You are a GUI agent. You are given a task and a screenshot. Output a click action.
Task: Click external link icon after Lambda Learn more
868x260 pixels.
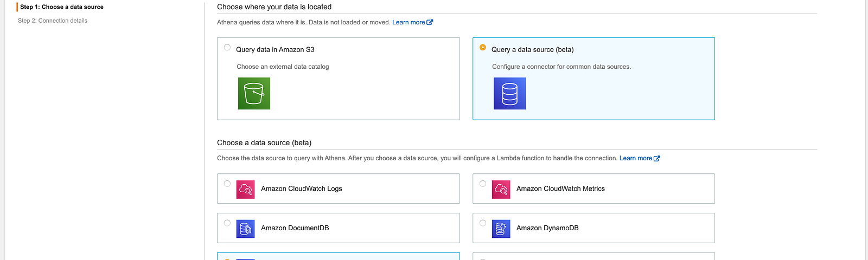[657, 158]
